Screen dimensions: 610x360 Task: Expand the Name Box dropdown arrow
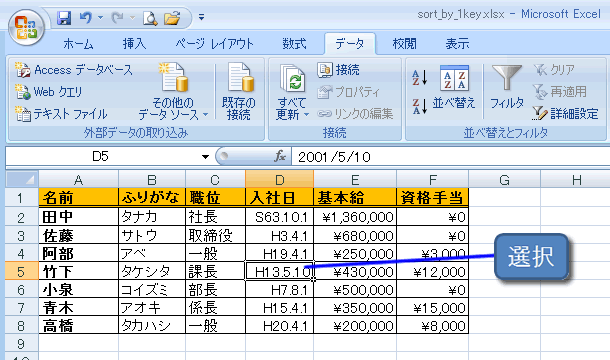(205, 157)
